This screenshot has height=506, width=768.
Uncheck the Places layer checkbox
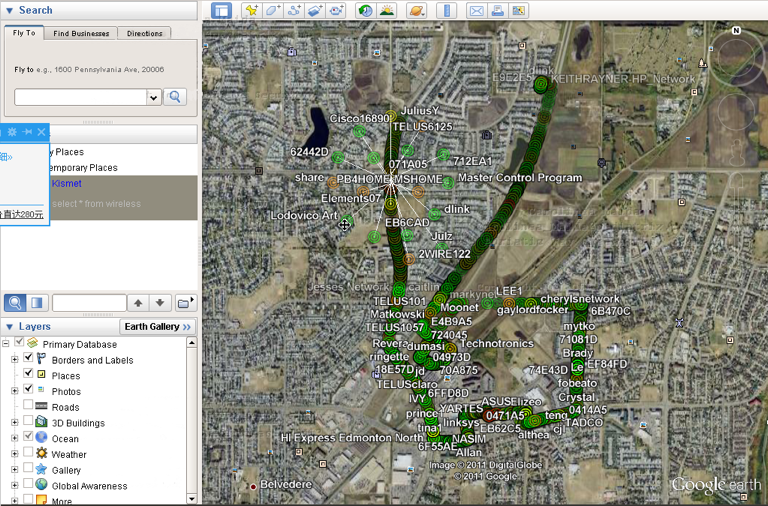(28, 373)
